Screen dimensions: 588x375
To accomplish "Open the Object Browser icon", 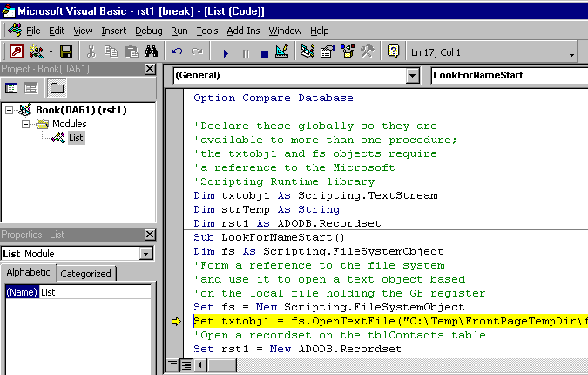I will (x=347, y=52).
